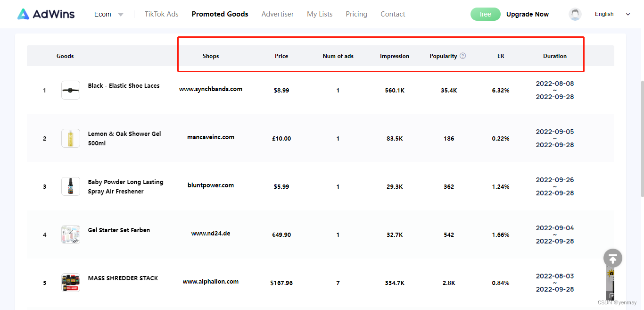Click the AdWins logo
The width and height of the screenshot is (644, 310).
(46, 14)
